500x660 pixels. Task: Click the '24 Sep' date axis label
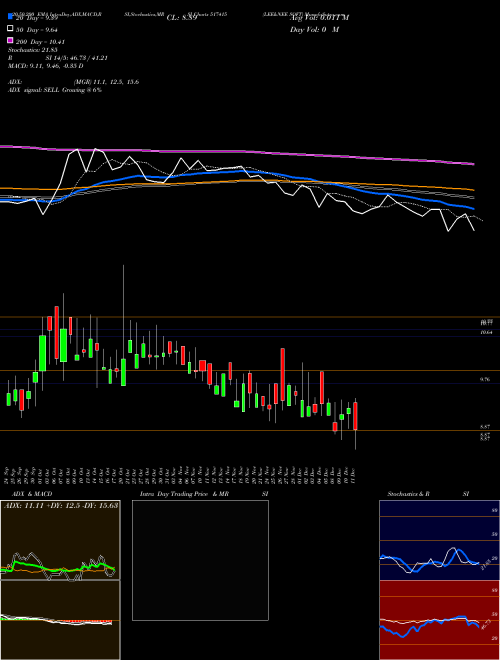[7, 475]
